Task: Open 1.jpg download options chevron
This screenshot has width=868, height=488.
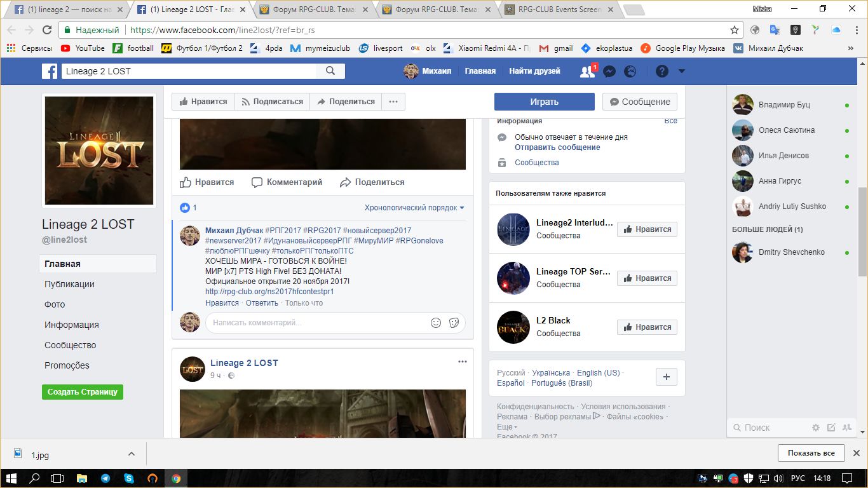Action: (x=132, y=454)
